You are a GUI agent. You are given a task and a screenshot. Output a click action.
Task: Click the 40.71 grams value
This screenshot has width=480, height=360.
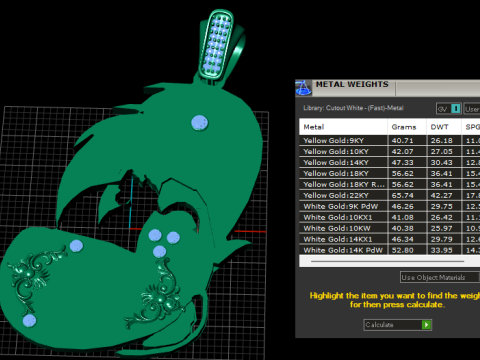402,141
